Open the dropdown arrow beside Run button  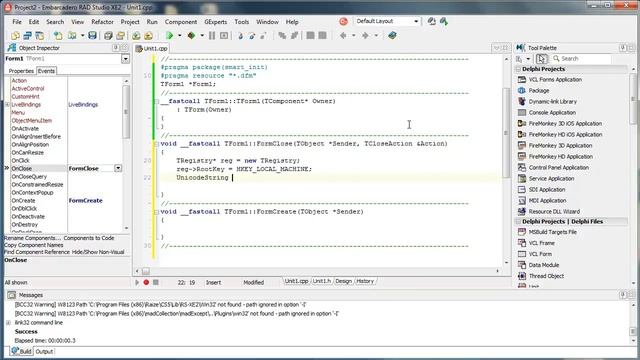[x=179, y=36]
